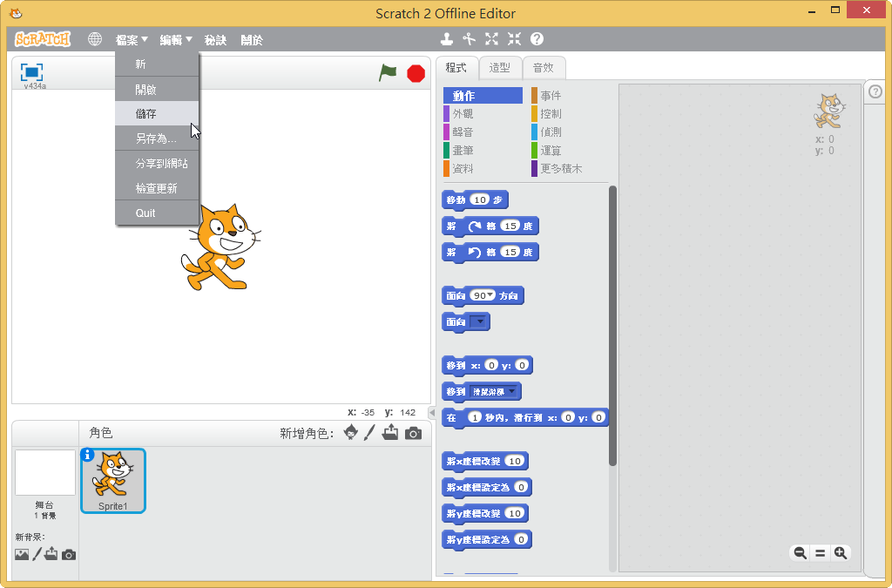Click the value in 將x座標改變 block

pyautogui.click(x=514, y=461)
